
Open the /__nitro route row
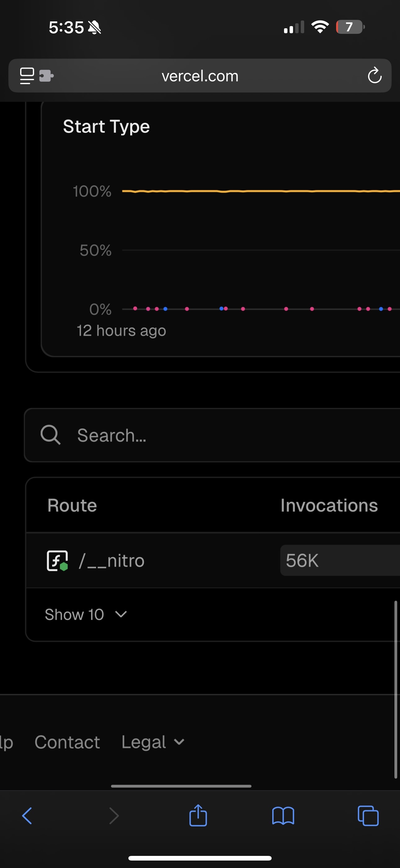(x=213, y=560)
